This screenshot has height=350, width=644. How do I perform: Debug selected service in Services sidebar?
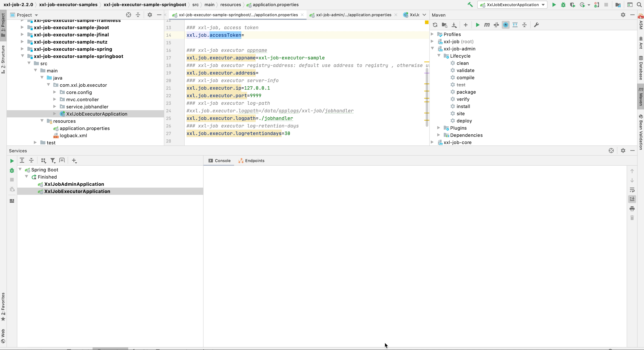tap(12, 170)
